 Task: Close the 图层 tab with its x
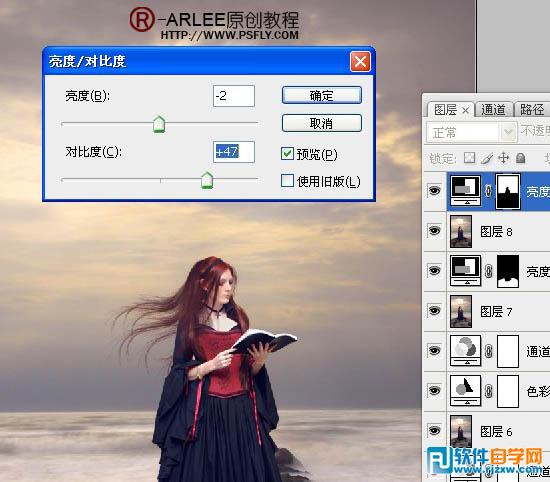[x=465, y=111]
